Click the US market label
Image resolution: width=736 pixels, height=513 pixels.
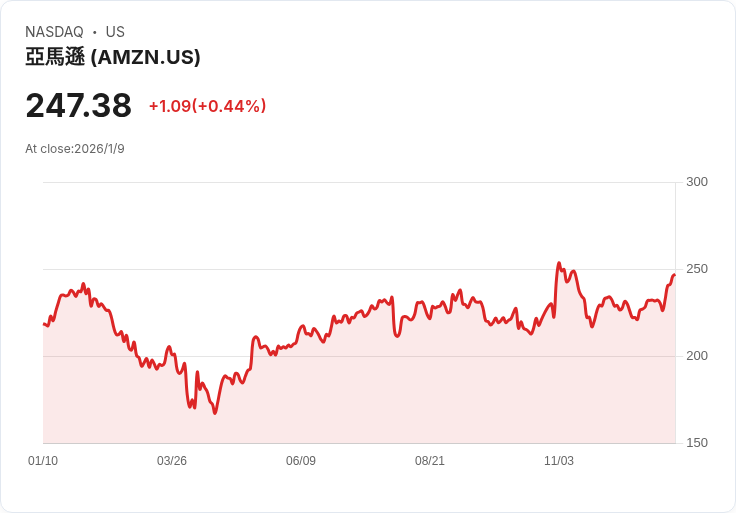click(x=115, y=32)
